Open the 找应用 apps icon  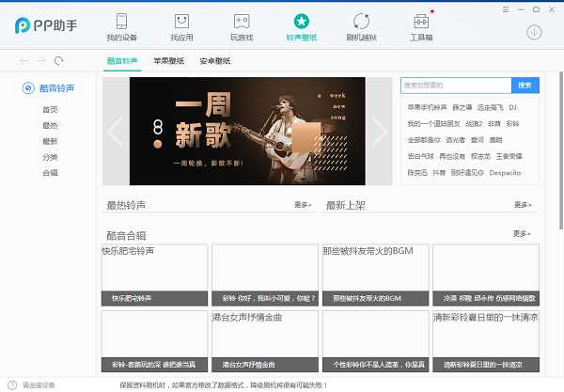tap(181, 22)
